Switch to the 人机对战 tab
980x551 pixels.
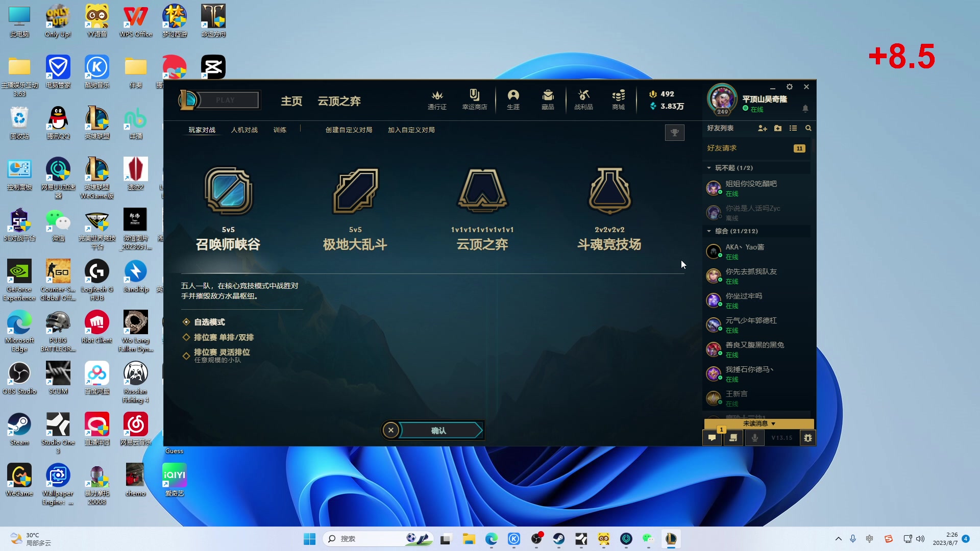(244, 130)
